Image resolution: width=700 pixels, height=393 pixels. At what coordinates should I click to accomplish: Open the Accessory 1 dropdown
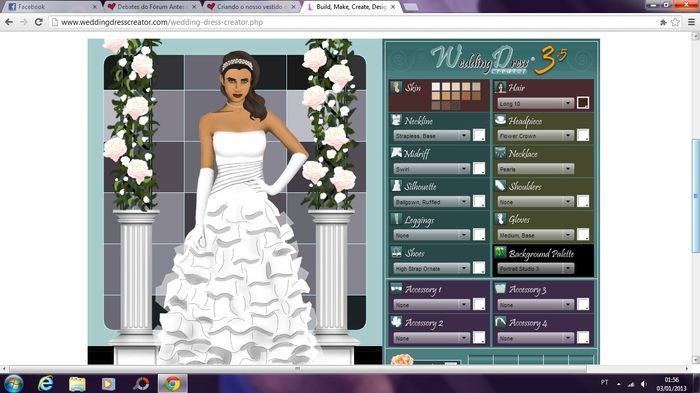pyautogui.click(x=431, y=305)
